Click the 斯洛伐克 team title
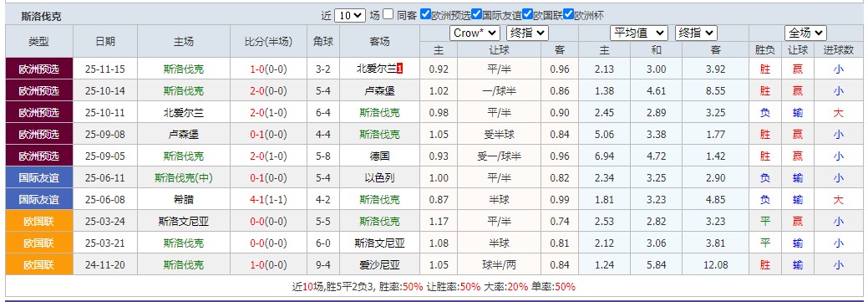 click(42, 17)
